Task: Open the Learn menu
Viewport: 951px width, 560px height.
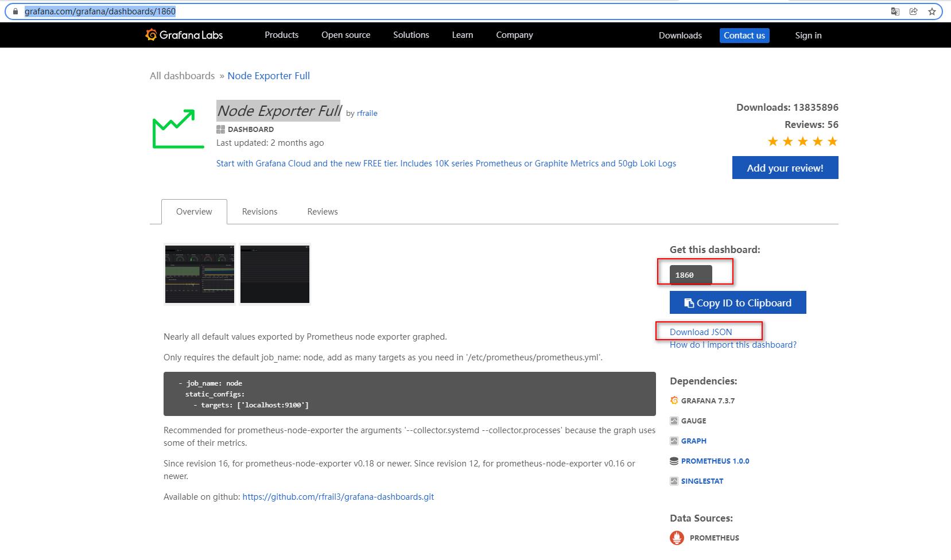Action: [463, 35]
